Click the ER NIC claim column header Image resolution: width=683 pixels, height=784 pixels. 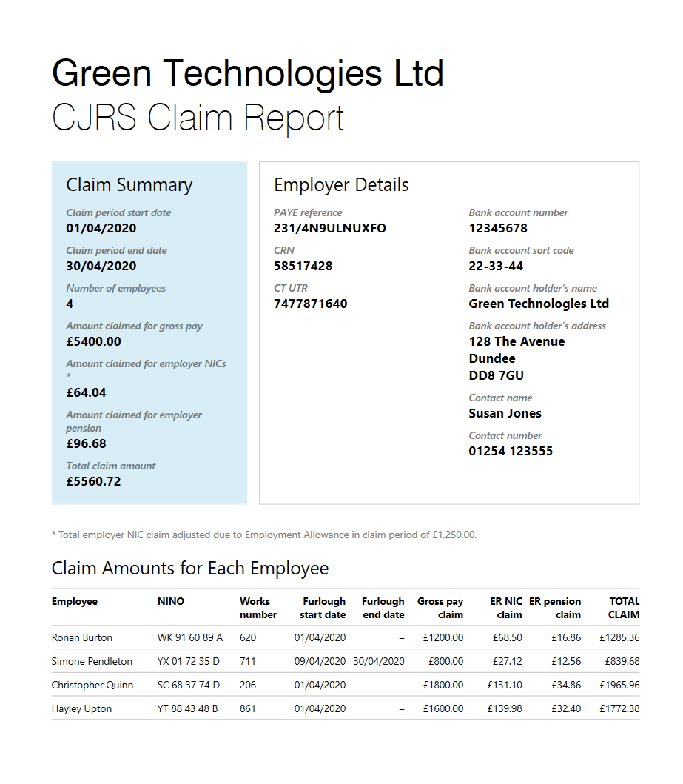(x=505, y=608)
